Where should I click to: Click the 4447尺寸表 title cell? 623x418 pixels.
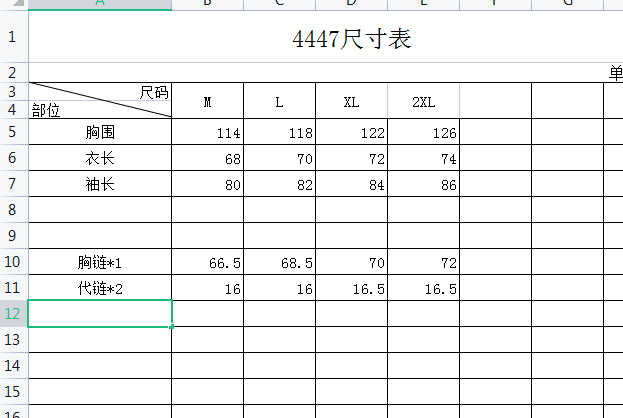[x=350, y=39]
